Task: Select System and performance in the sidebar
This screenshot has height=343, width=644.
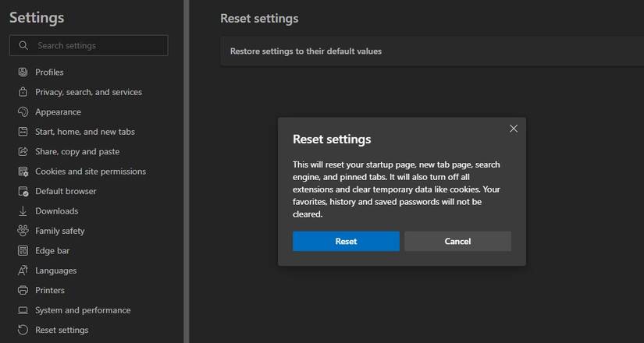Action: pyautogui.click(x=83, y=310)
